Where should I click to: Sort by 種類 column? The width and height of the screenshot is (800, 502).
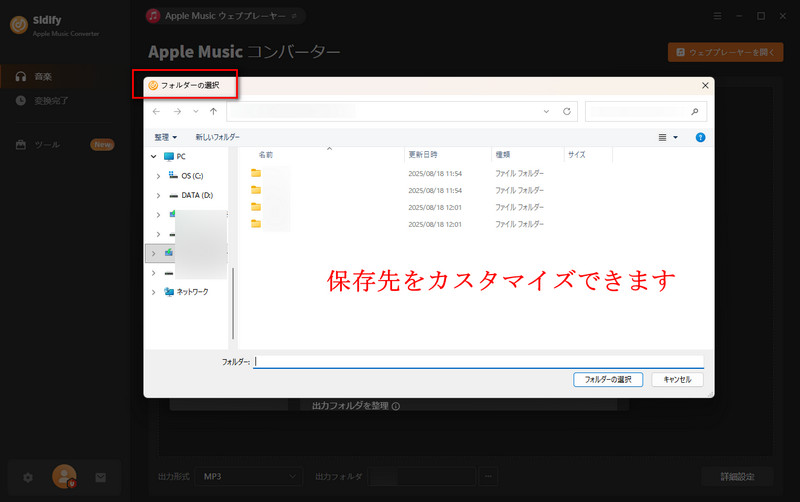tap(503, 155)
